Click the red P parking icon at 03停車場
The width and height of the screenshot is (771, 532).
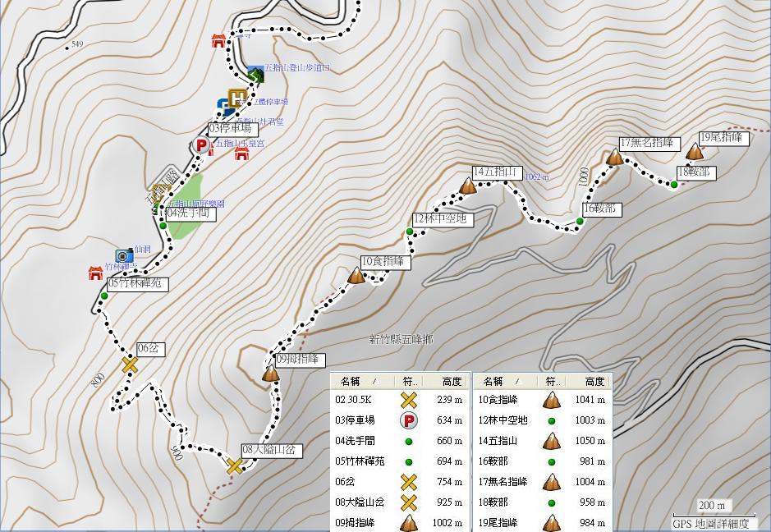click(x=201, y=145)
